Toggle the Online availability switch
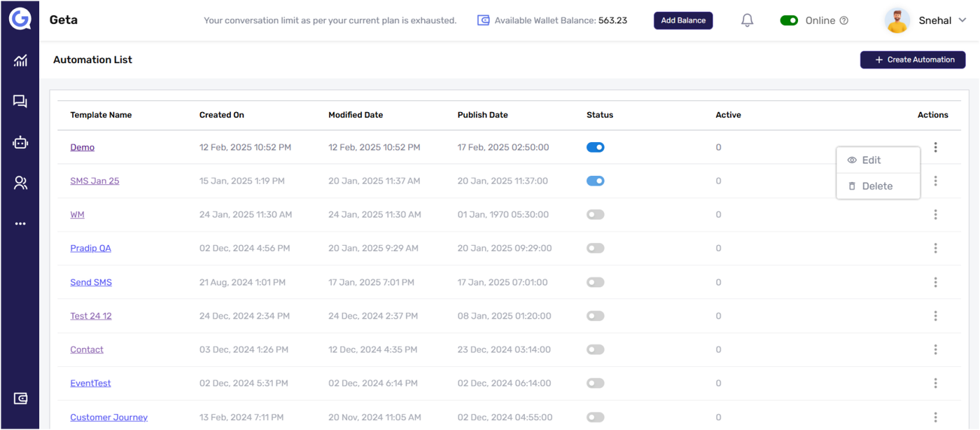This screenshot has width=980, height=430. point(789,20)
